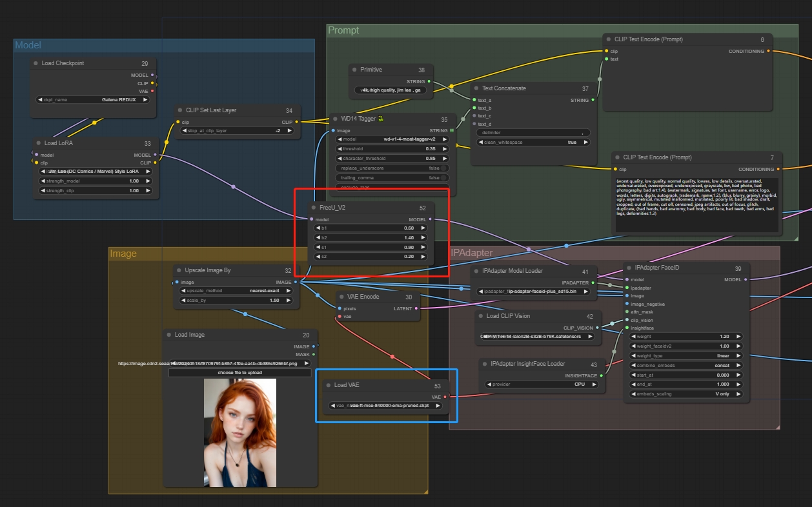The height and width of the screenshot is (507, 812).
Task: Click the b1 value slider in FreeU_V2
Action: 369,228
